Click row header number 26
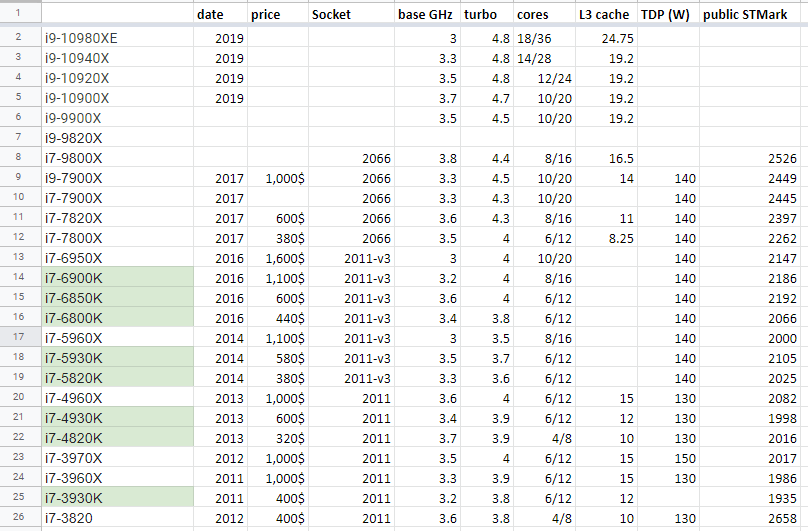 coord(19,516)
